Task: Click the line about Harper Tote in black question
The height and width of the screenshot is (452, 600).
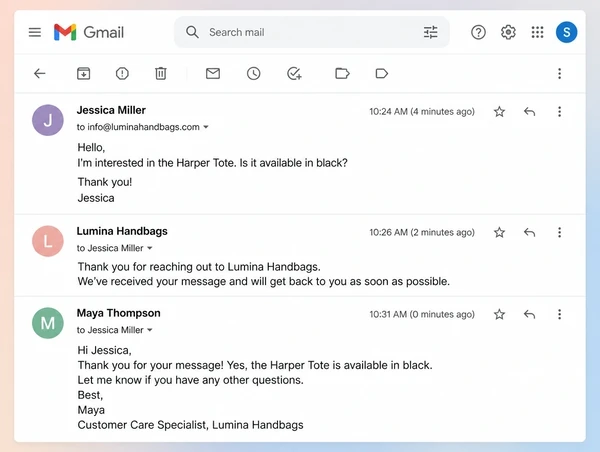Action: 212,163
